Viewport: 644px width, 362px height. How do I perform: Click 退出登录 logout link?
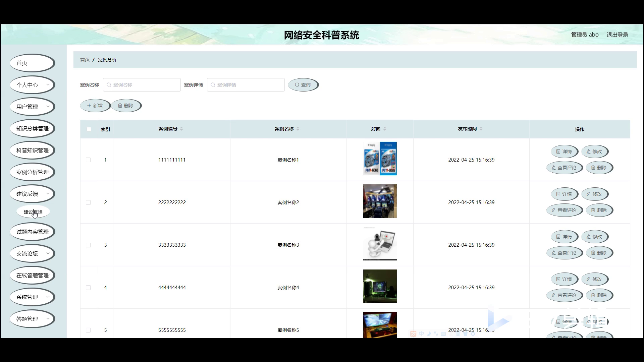point(617,35)
